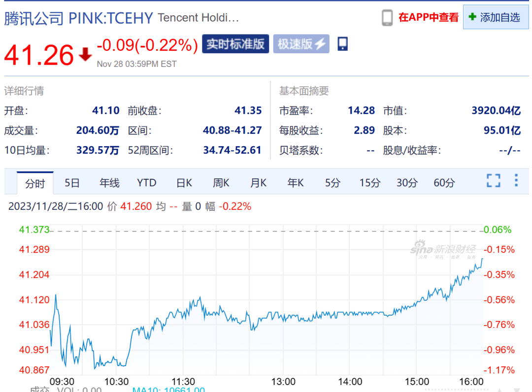Open the three-dot chart options menu
The image size is (532, 392).
pos(516,181)
